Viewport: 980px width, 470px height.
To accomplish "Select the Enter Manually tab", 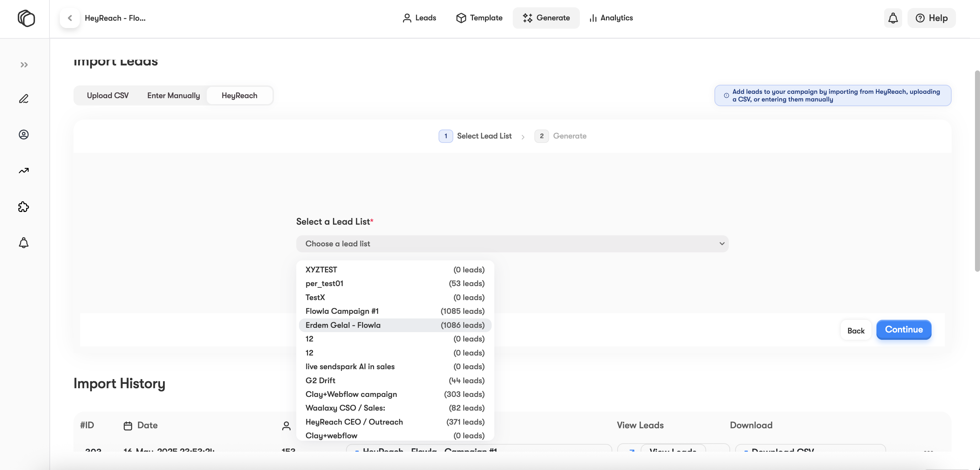I will [173, 95].
